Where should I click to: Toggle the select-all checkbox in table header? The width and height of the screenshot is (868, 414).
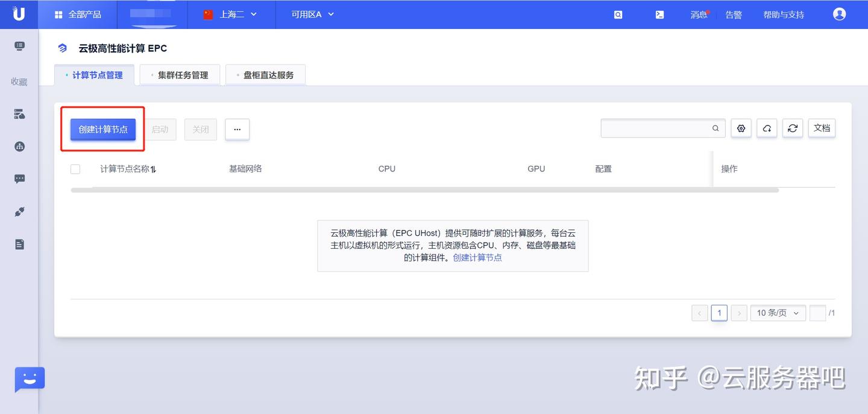75,169
